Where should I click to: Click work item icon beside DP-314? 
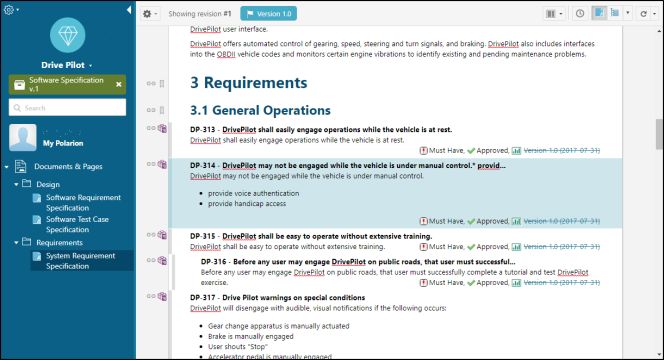(162, 164)
